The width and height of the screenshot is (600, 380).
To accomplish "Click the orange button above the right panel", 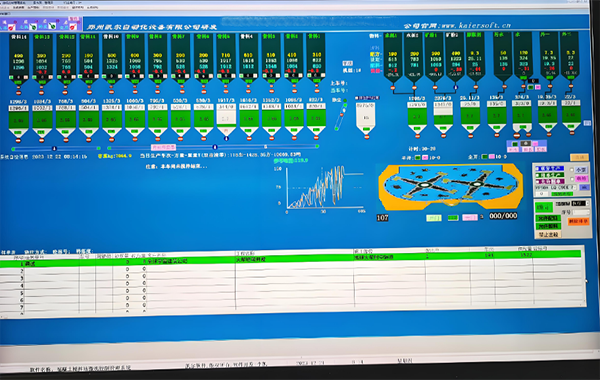I will [579, 157].
